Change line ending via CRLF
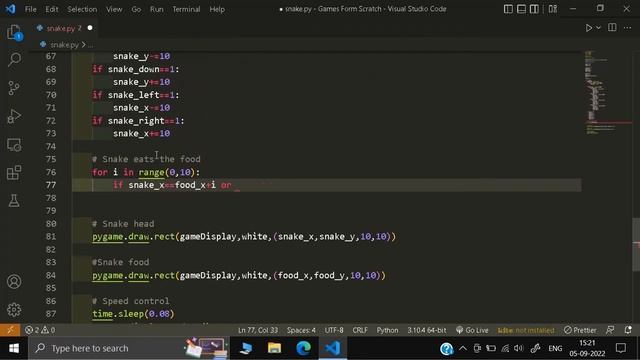The width and height of the screenshot is (640, 360). pos(360,330)
